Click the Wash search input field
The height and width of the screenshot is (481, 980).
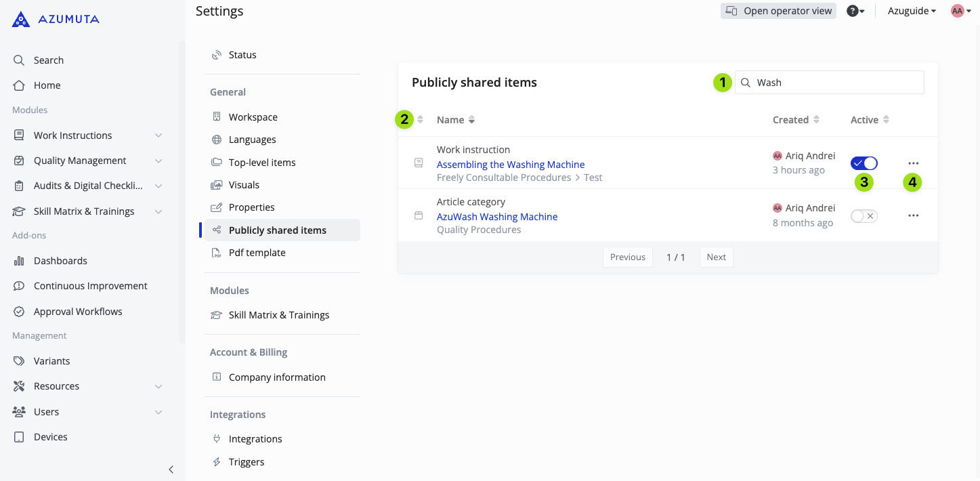point(830,82)
